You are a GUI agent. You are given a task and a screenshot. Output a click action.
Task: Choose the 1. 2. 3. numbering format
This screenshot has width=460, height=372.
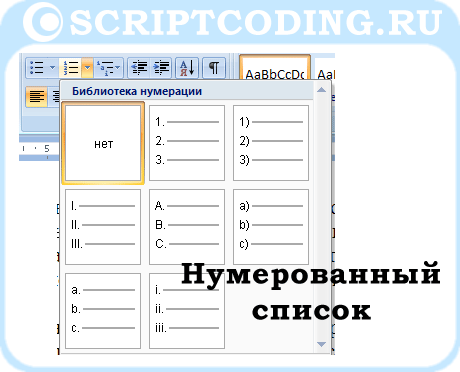187,143
